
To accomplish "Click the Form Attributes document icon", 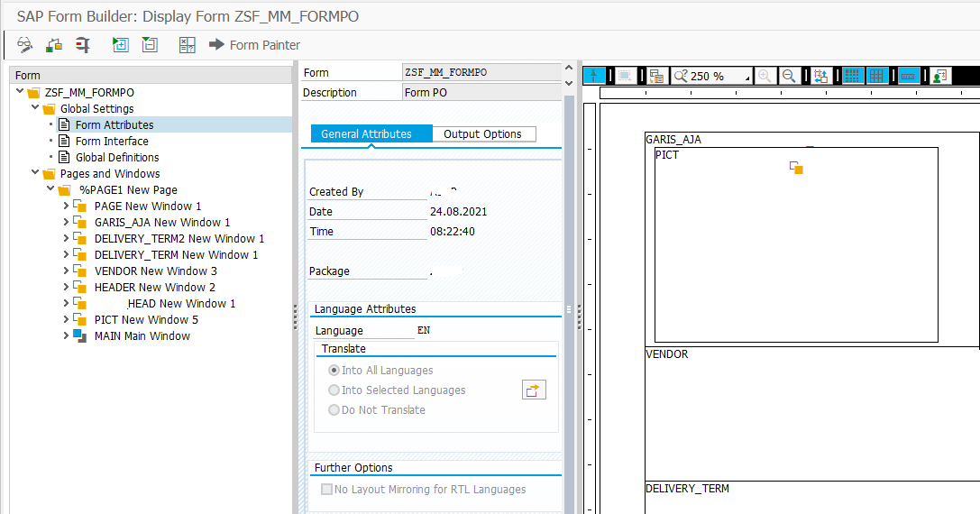I will [x=64, y=124].
